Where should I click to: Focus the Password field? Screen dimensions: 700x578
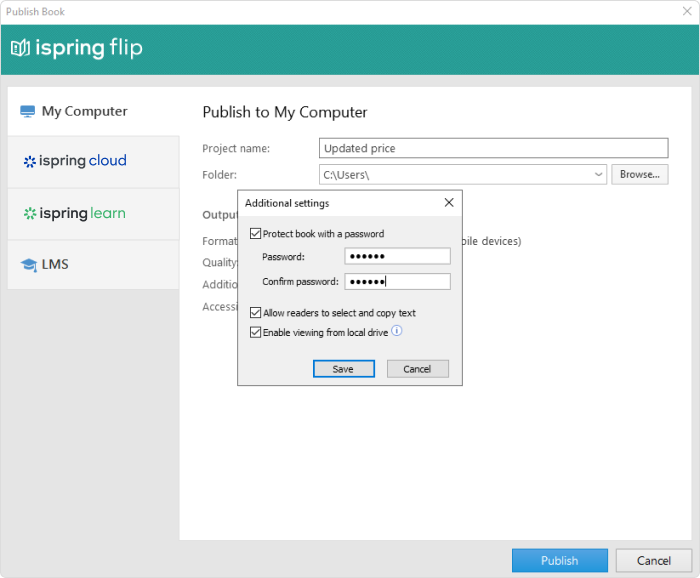(x=397, y=256)
